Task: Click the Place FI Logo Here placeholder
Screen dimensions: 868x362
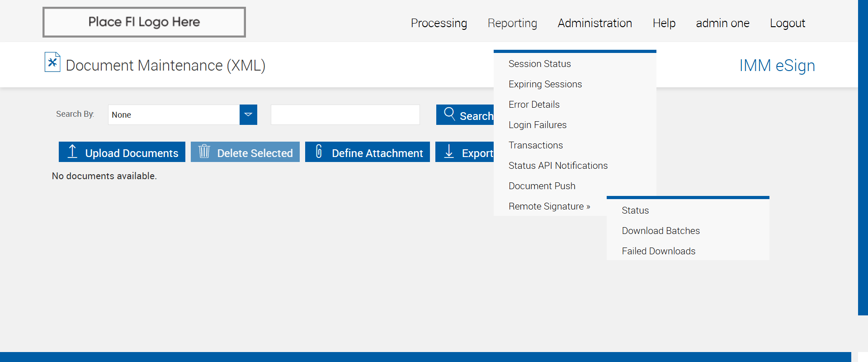Action: (x=144, y=22)
